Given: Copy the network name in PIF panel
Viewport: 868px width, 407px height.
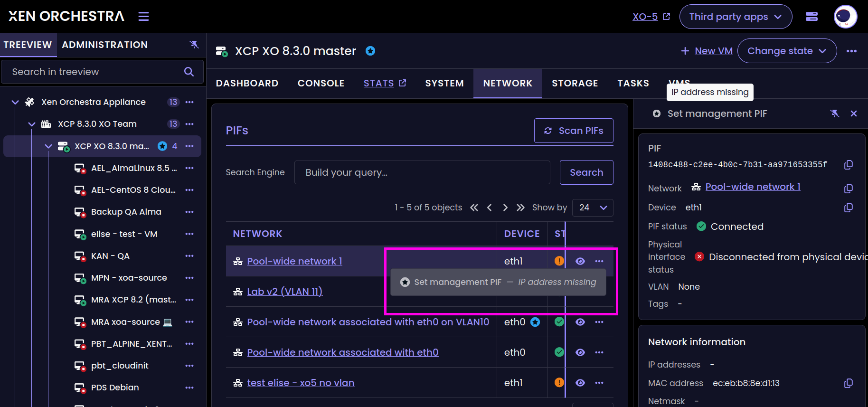Looking at the screenshot, I should point(849,189).
